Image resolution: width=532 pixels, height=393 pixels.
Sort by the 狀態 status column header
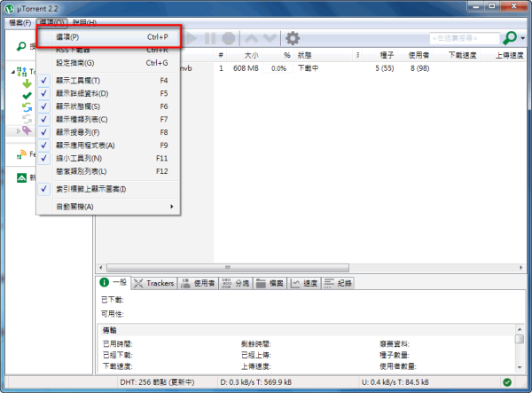tap(324, 55)
